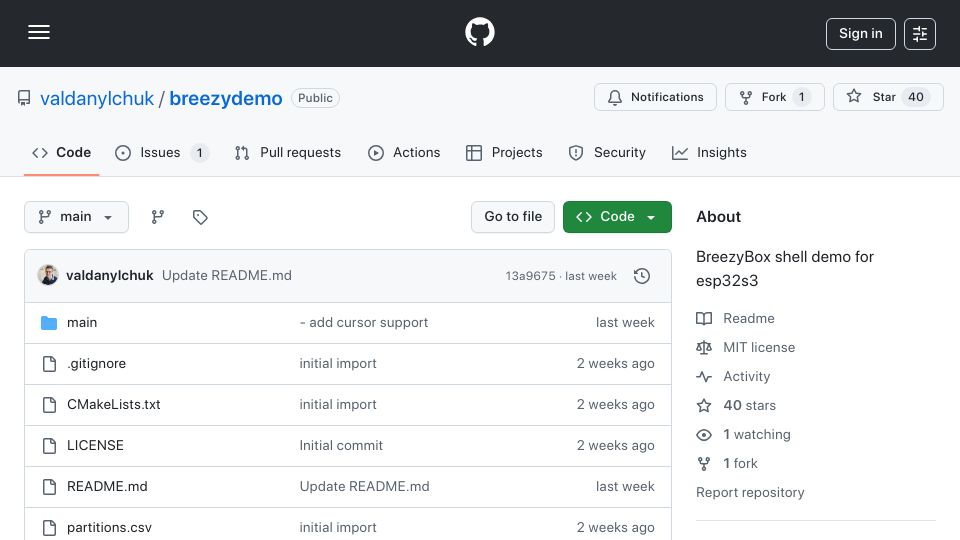Open the breezydemo repository link
960x540 pixels.
click(x=226, y=98)
